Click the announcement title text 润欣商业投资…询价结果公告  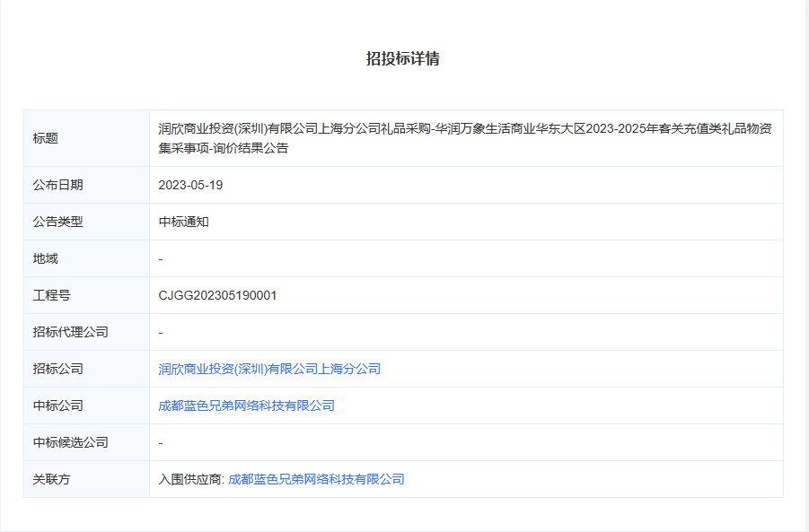click(x=465, y=138)
